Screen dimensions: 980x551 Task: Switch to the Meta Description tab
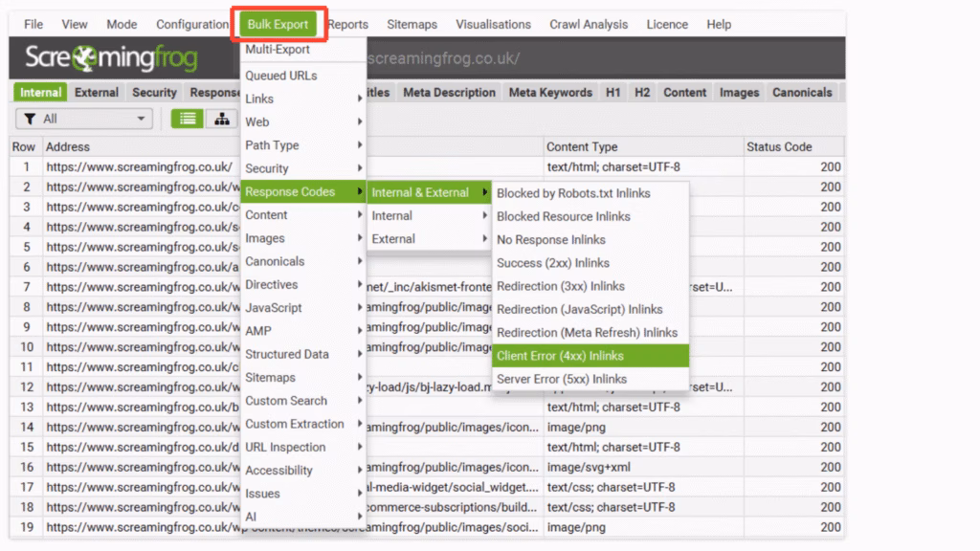coord(449,93)
